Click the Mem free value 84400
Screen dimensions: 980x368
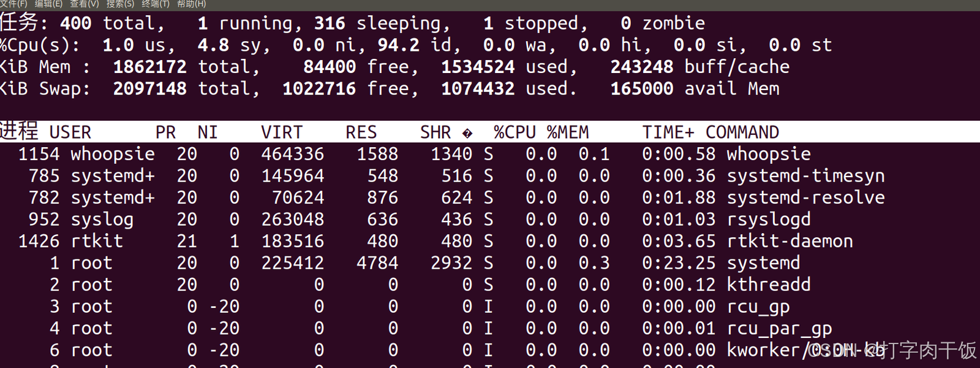pyautogui.click(x=330, y=67)
